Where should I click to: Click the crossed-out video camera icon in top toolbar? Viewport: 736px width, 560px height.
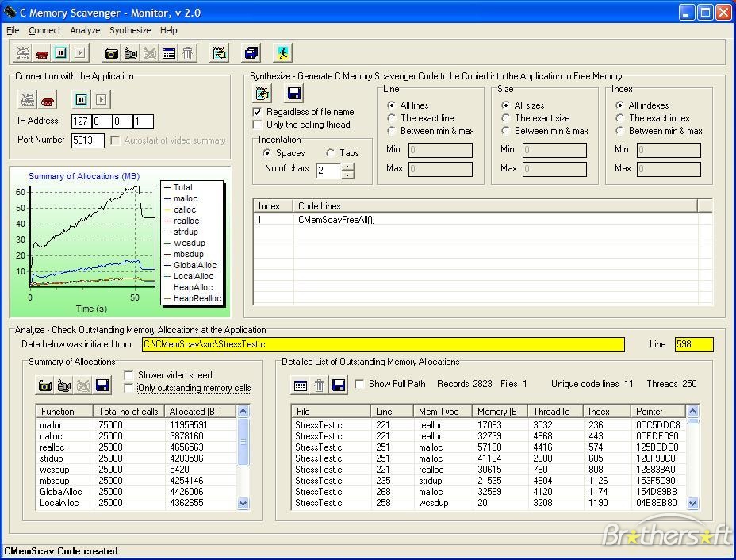(150, 53)
